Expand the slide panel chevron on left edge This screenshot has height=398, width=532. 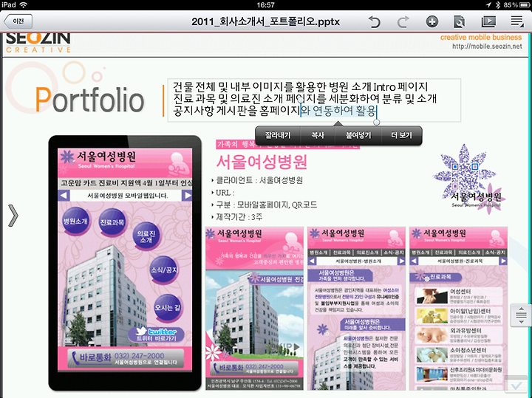(x=13, y=216)
